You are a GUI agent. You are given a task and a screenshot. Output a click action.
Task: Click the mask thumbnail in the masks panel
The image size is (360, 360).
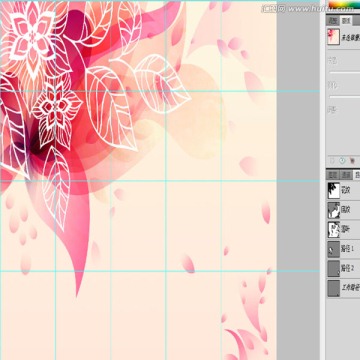(334, 36)
